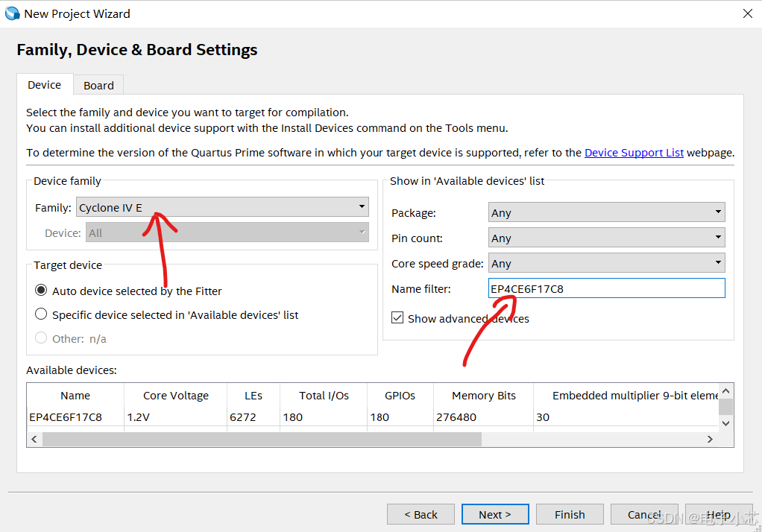762x532 pixels.
Task: Click the Name filter text field
Action: click(607, 288)
